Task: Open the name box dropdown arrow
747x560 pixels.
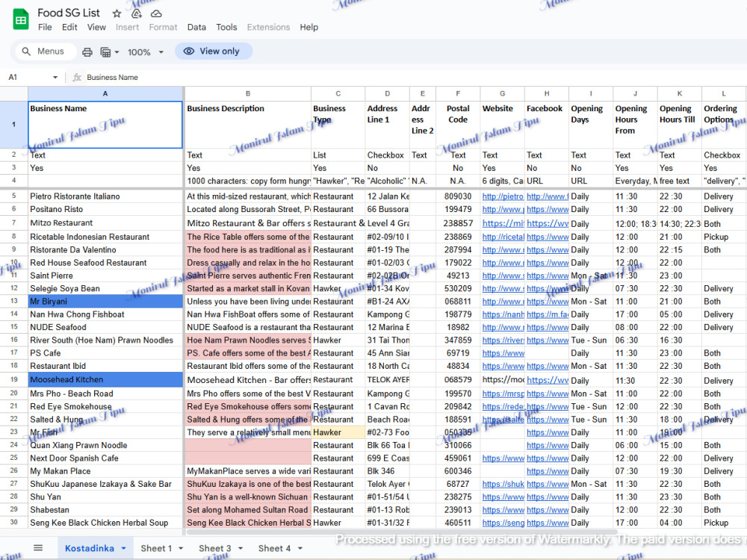Action: [x=55, y=77]
